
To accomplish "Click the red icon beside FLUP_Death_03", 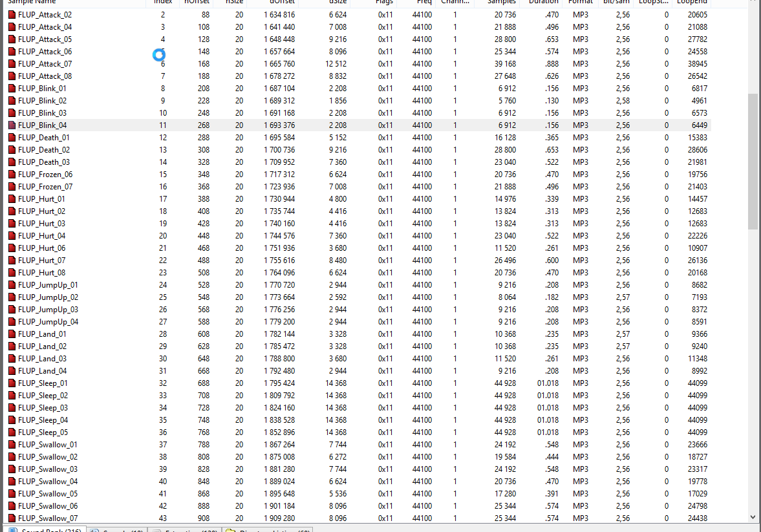I will pos(12,162).
